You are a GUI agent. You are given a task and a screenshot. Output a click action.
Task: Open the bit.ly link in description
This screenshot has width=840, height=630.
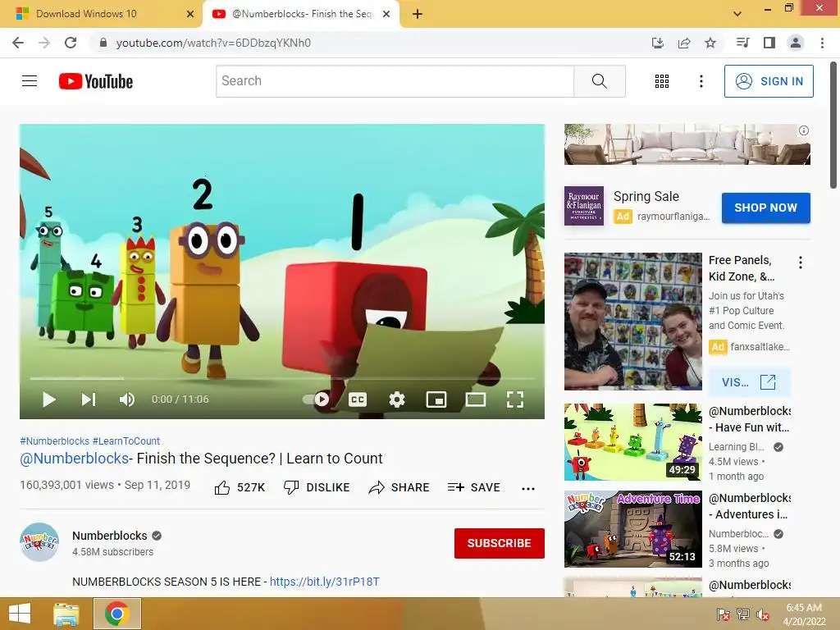click(324, 582)
